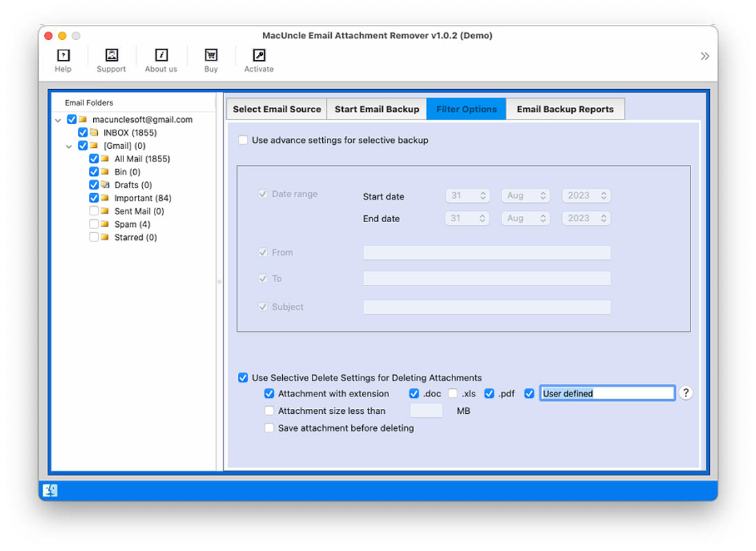Click the app icon in the bottom status bar
The image size is (756, 551).
[50, 490]
